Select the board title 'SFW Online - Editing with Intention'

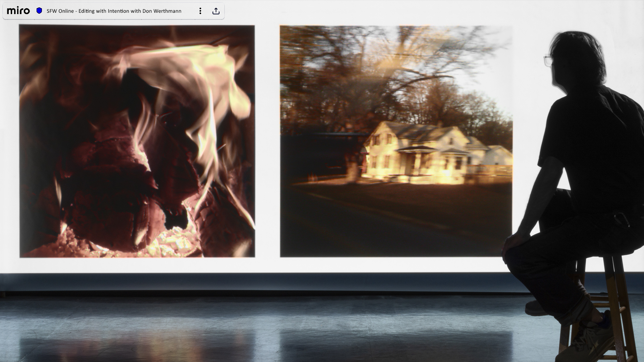coord(114,11)
